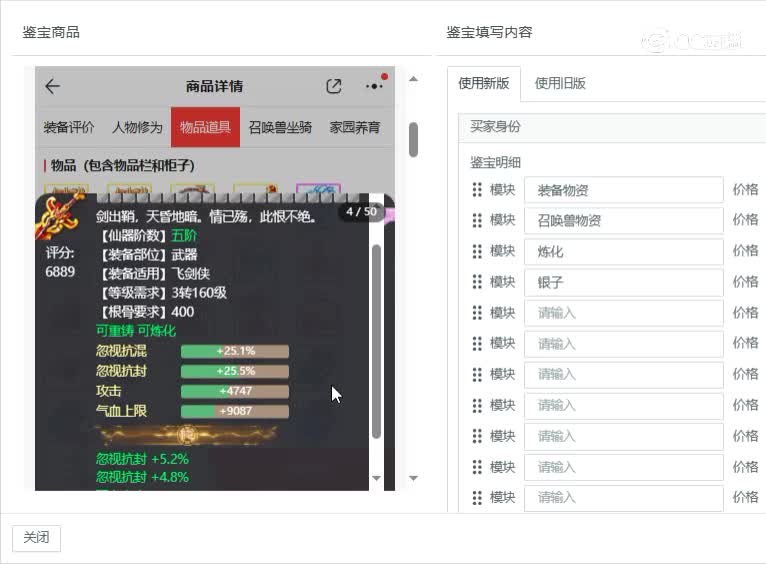Click the tooltip's small scroll-down arrow
Screen dimensions: 766x564
click(376, 478)
